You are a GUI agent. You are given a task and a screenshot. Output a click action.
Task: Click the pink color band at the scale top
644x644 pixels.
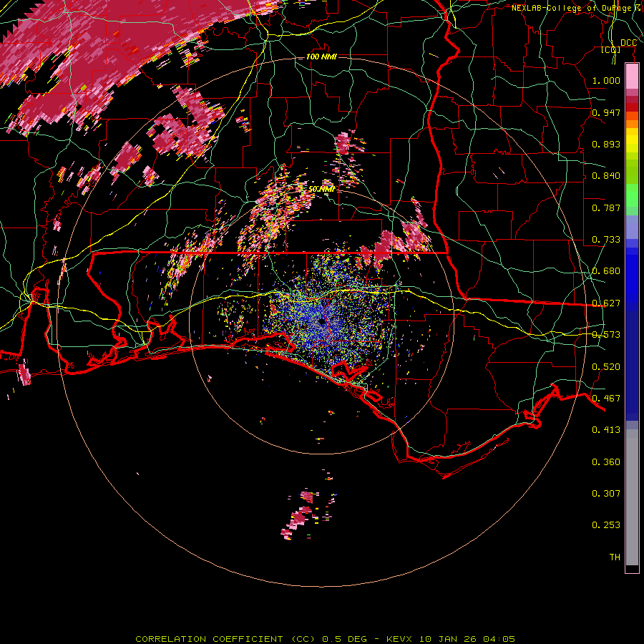pos(632,77)
